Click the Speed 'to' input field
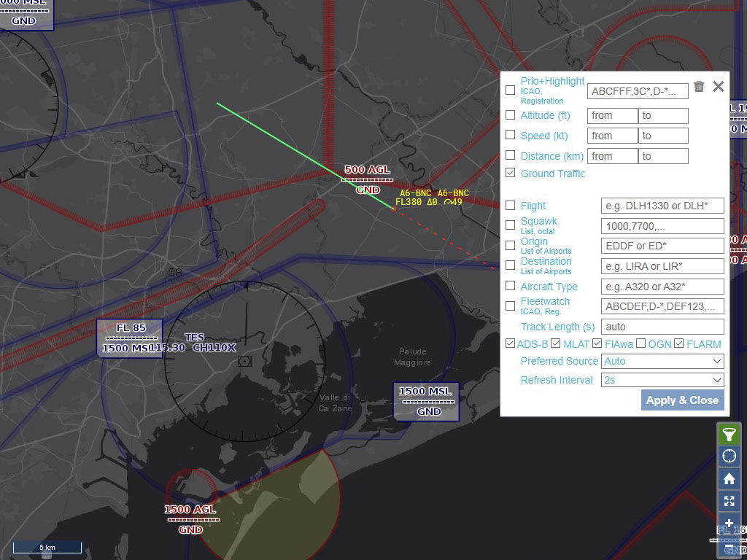Image resolution: width=747 pixels, height=560 pixels. point(663,136)
